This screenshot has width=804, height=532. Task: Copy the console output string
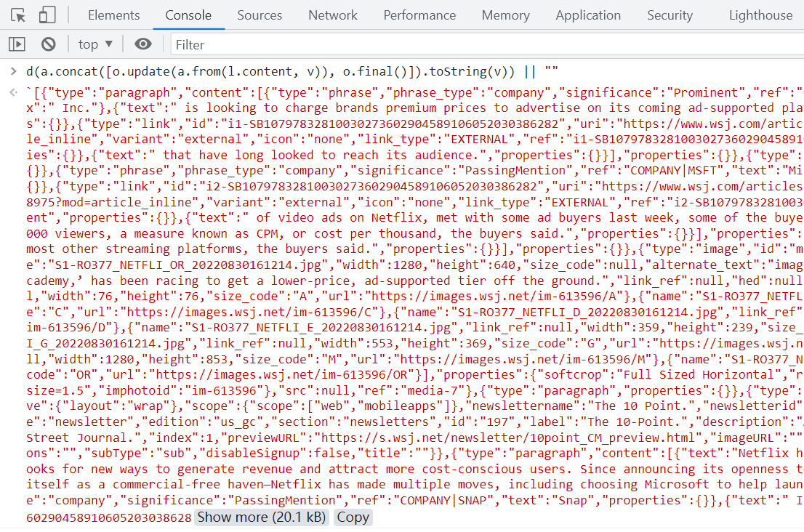(x=353, y=517)
